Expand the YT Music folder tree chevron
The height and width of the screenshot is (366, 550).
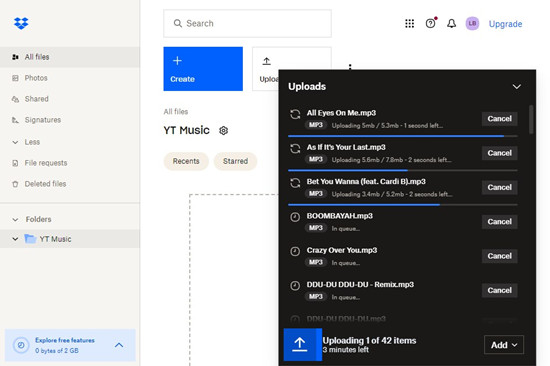[15, 239]
